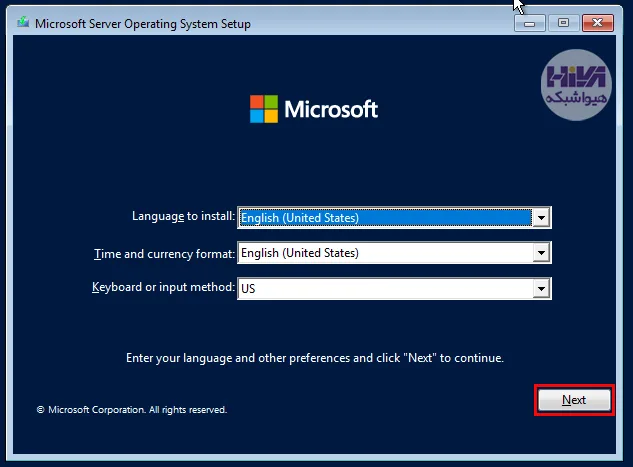Screen dimensions: 633x467
Task: Click the 'Time and currency format:' label
Action: [164, 254]
